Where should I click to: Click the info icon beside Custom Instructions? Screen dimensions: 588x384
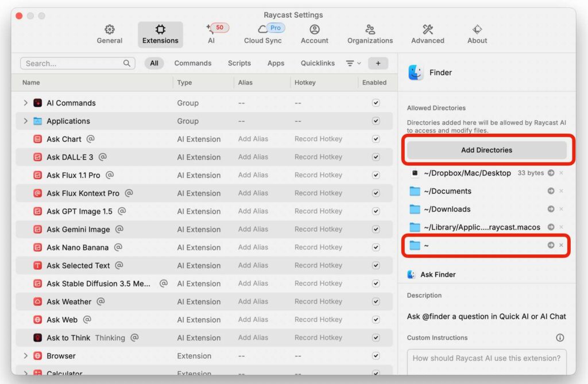(x=560, y=338)
